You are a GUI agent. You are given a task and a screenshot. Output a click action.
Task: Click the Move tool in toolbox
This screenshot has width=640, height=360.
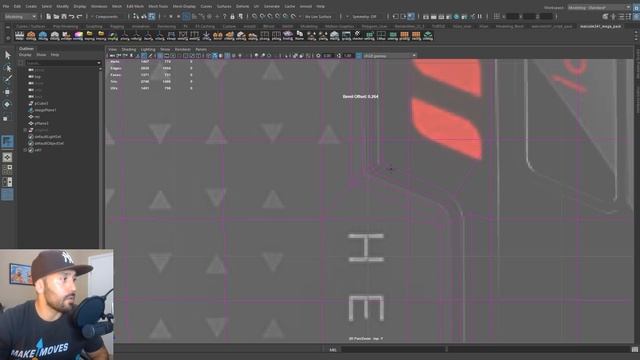pos(7,92)
